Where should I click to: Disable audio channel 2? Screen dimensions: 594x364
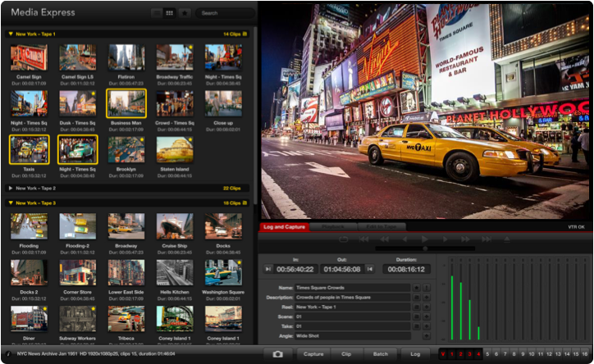pos(460,354)
